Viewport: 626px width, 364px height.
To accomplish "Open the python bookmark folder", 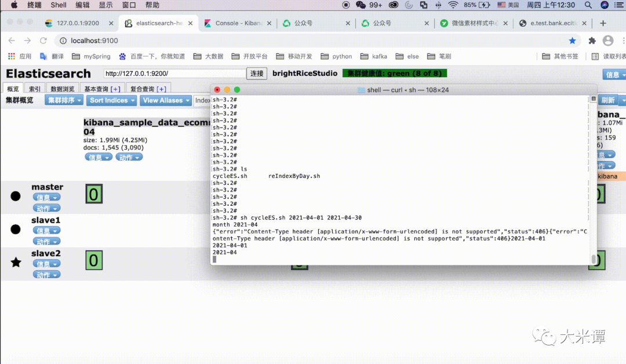I will (x=336, y=56).
